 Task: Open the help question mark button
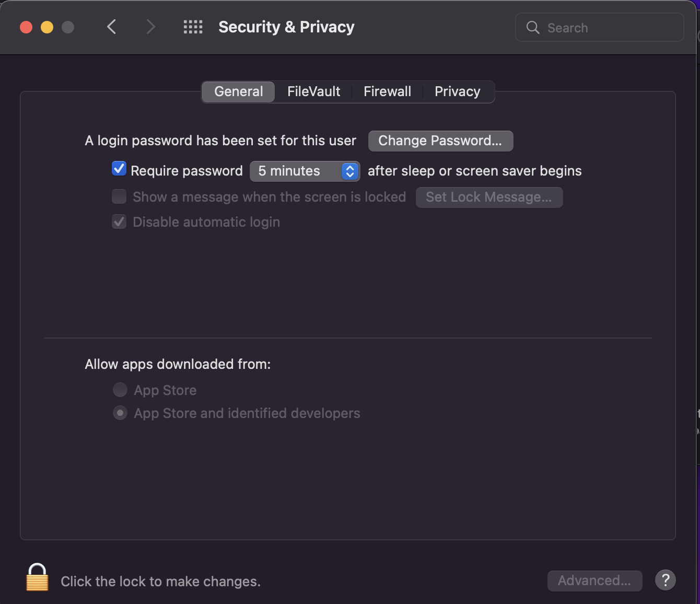coord(665,580)
